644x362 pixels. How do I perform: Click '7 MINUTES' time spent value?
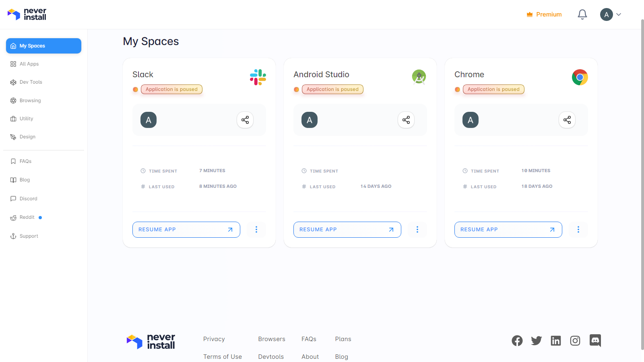point(212,171)
